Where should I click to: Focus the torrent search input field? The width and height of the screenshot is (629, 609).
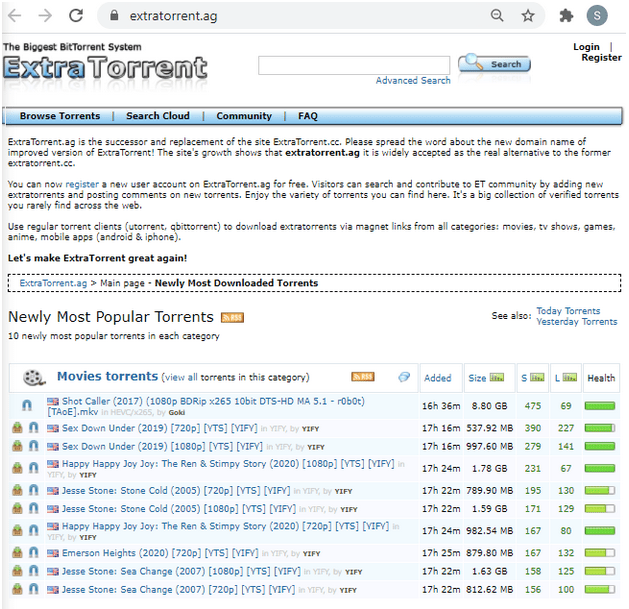pyautogui.click(x=354, y=65)
